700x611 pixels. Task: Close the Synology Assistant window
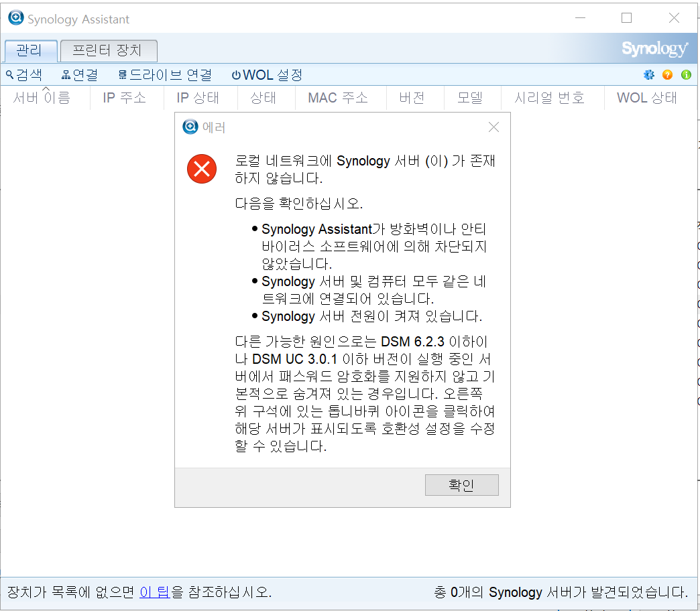pos(674,18)
